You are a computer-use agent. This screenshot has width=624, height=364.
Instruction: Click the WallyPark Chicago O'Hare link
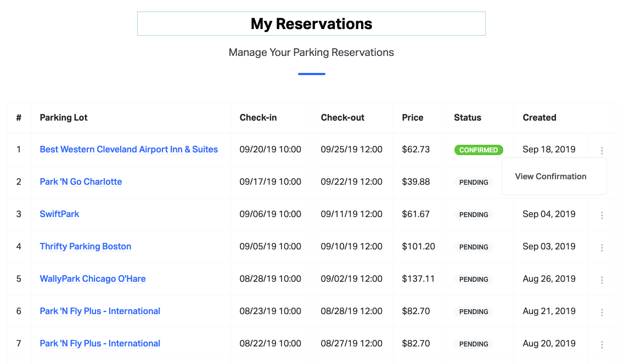pyautogui.click(x=92, y=278)
